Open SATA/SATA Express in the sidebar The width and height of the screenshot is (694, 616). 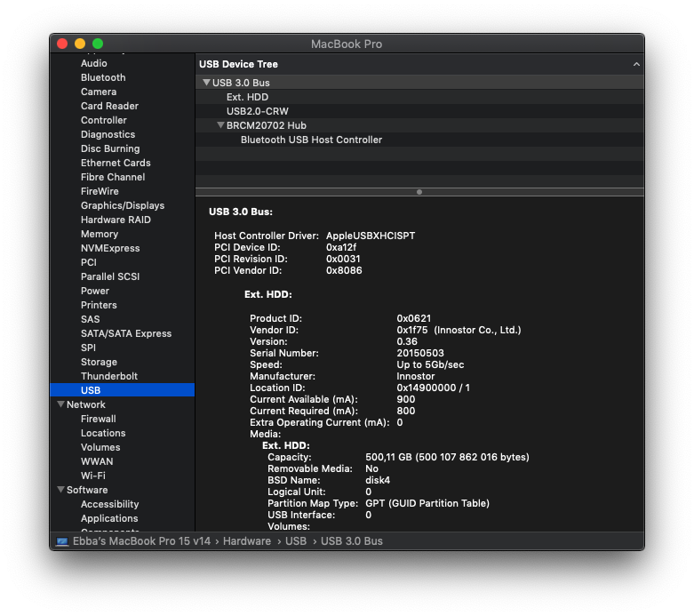[126, 333]
